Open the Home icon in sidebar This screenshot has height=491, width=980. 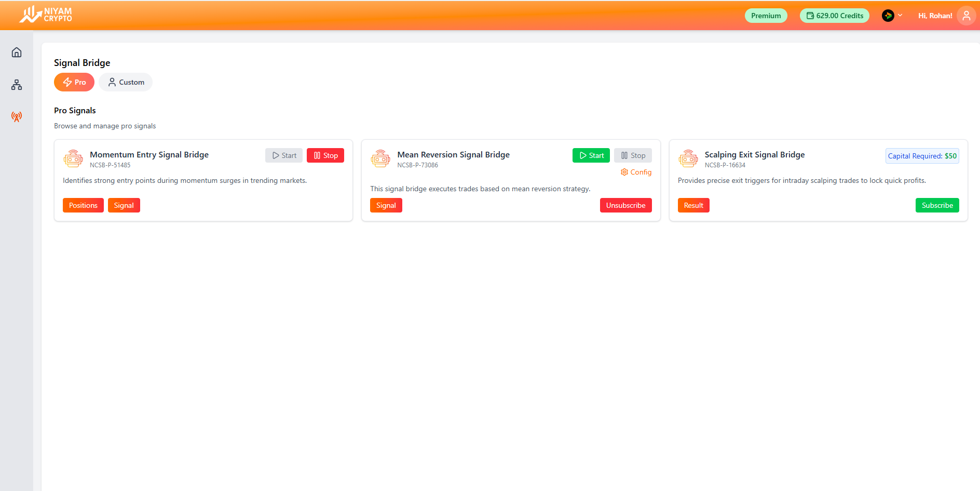click(17, 52)
